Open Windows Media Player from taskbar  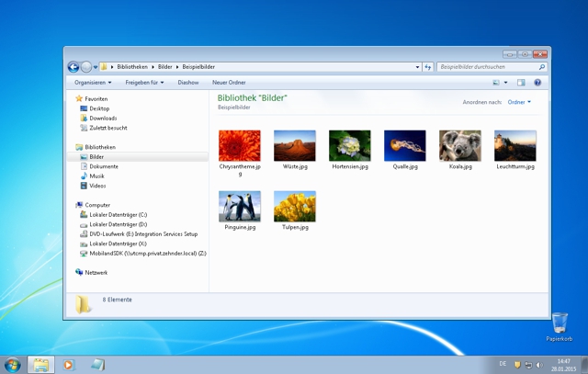pyautogui.click(x=68, y=364)
